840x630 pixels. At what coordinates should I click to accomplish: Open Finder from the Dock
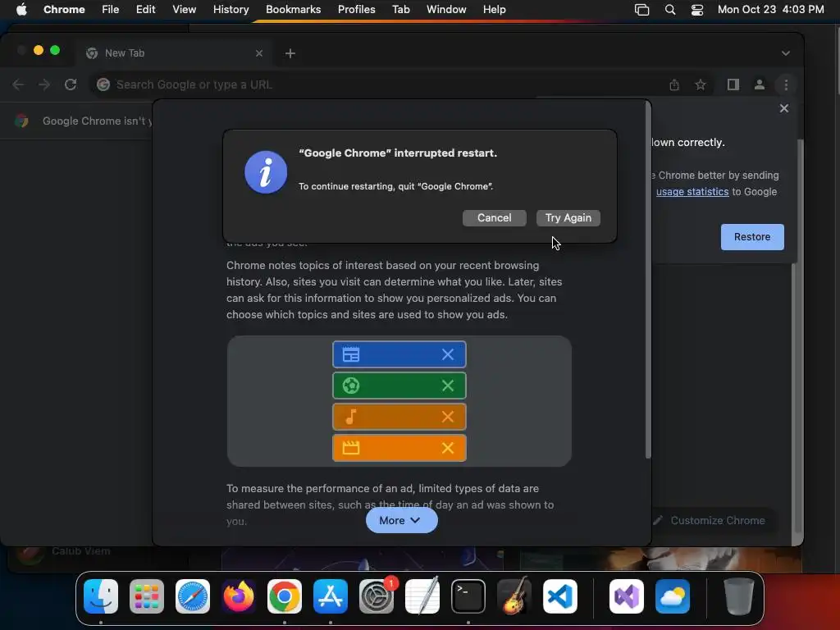click(101, 596)
